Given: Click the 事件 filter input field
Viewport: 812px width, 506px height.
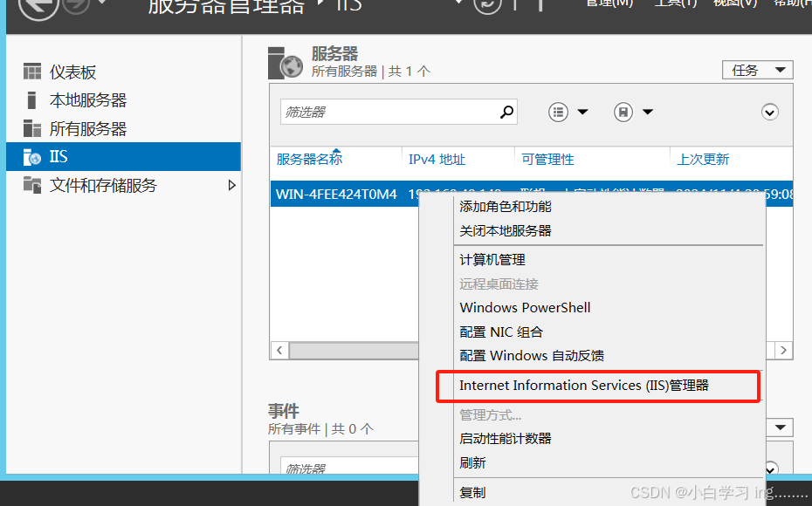Looking at the screenshot, I should (349, 465).
